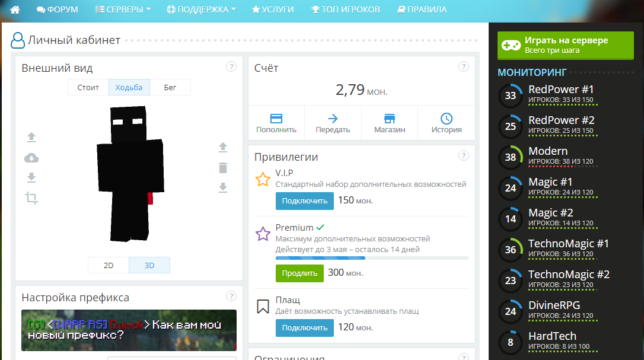Click upload arrow icon left of skin preview
This screenshot has width=644, height=360.
31,137
